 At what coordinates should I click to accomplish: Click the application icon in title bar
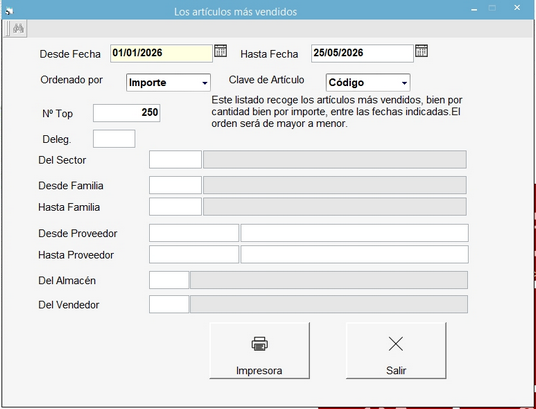click(9, 11)
